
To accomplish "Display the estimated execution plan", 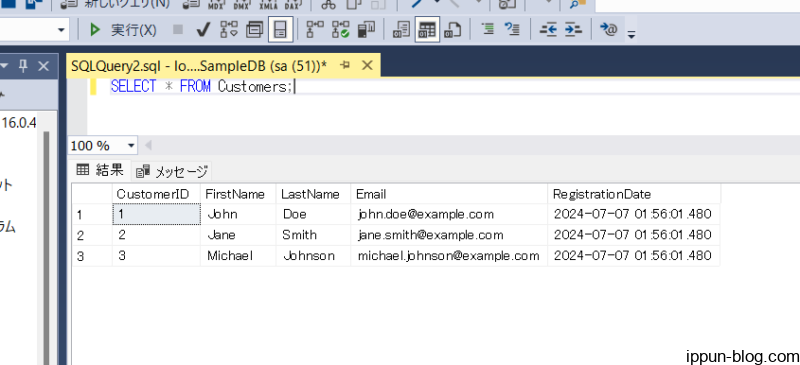I will tap(229, 30).
